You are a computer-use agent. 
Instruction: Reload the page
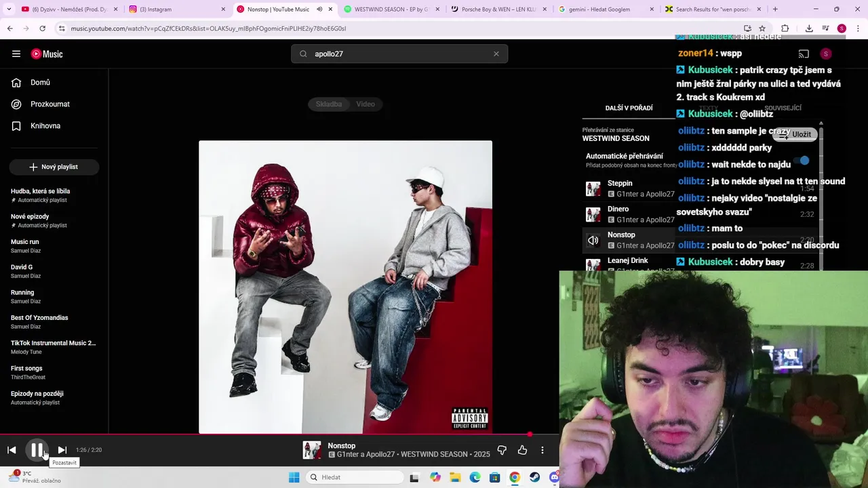42,28
